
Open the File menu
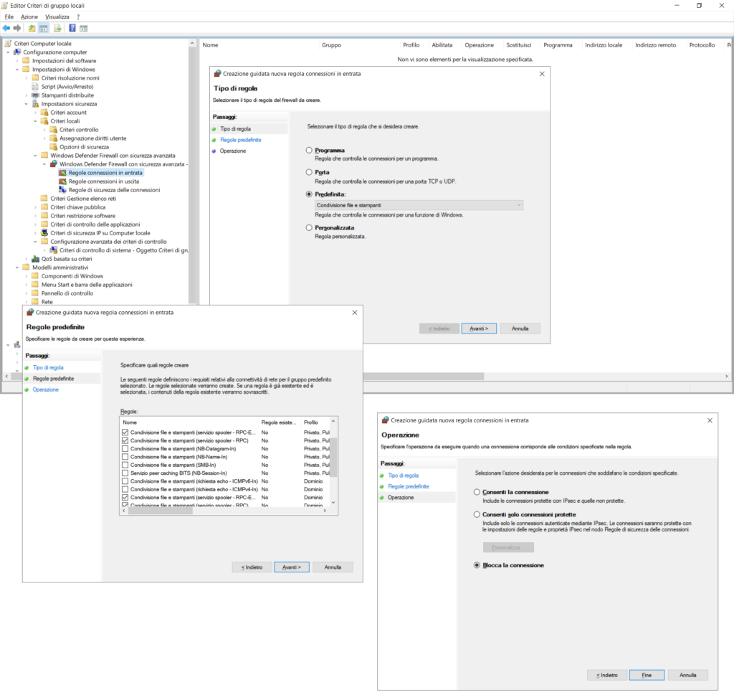(9, 17)
